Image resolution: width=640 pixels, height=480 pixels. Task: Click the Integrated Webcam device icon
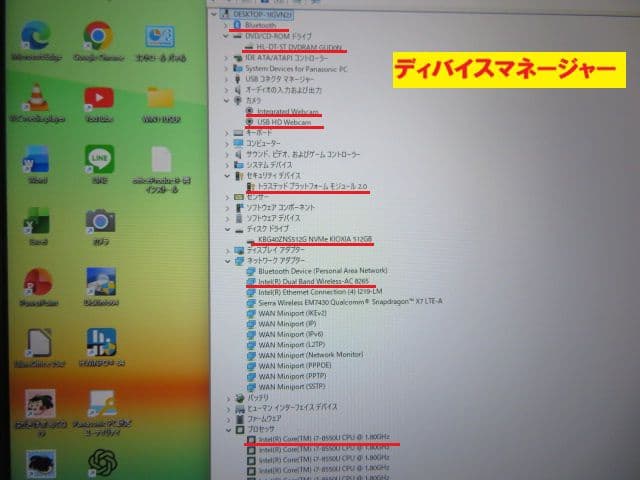click(250, 111)
